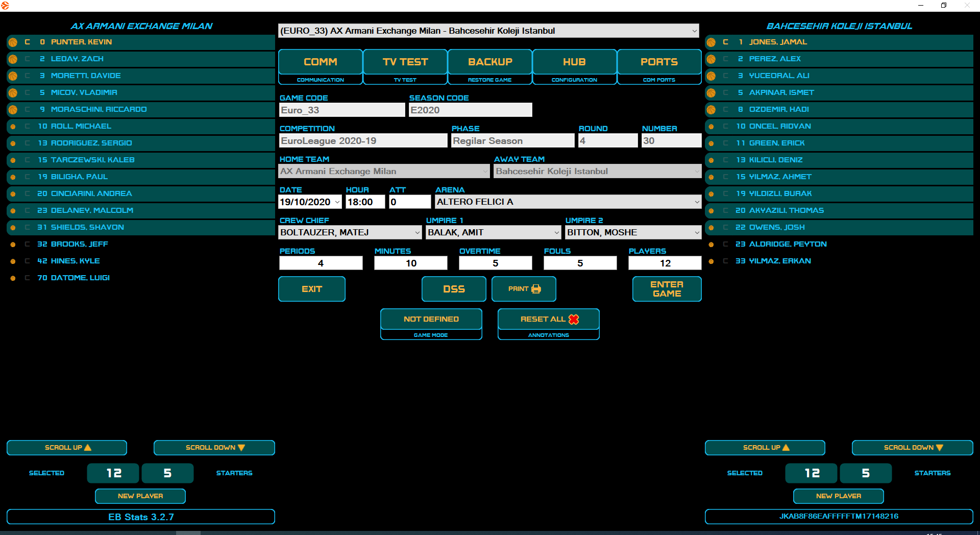The width and height of the screenshot is (980, 535).
Task: Click the small ball icon beside ONCEL, RIDVAN
Action: point(711,127)
